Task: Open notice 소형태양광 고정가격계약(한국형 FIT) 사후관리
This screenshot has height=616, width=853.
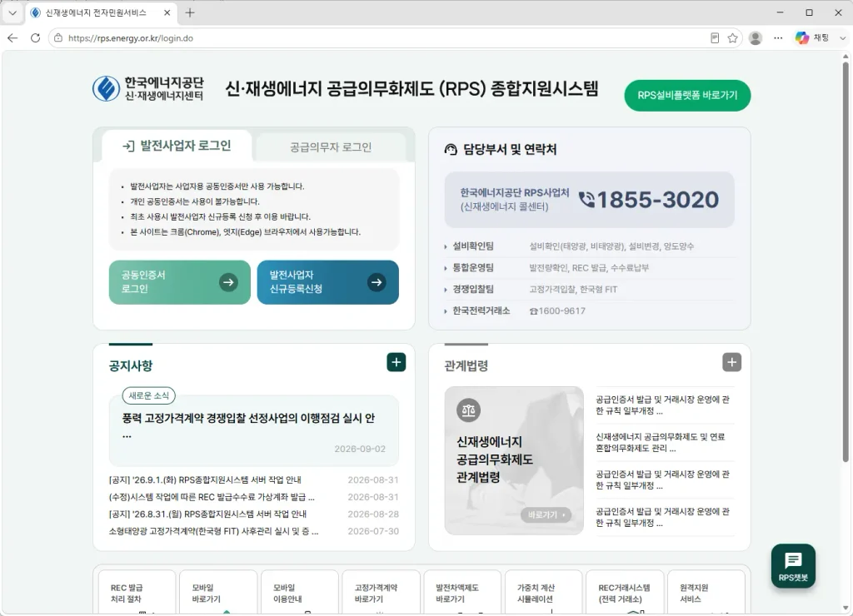Action: (213, 531)
